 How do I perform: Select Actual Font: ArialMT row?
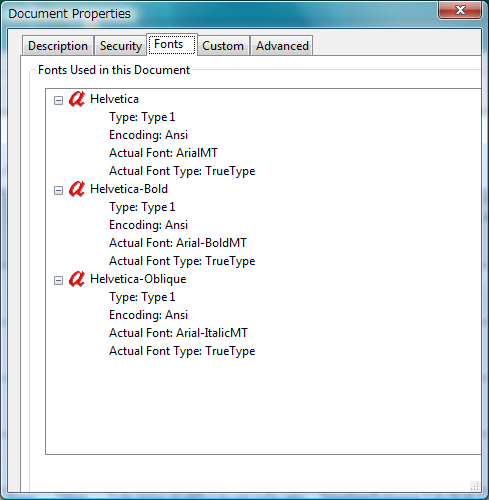pos(163,153)
